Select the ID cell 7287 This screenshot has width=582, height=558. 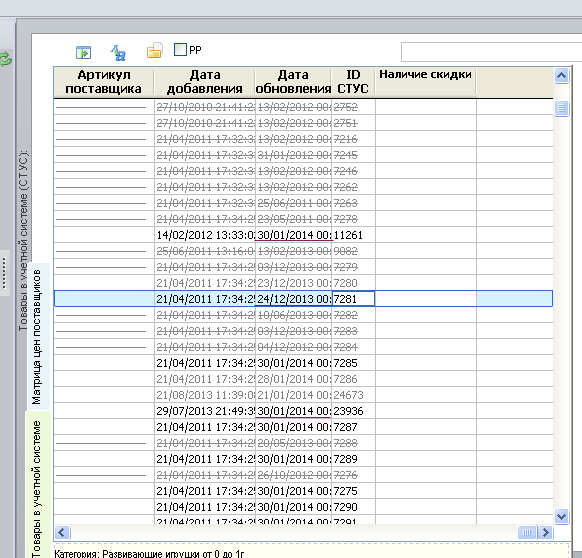pyautogui.click(x=353, y=427)
